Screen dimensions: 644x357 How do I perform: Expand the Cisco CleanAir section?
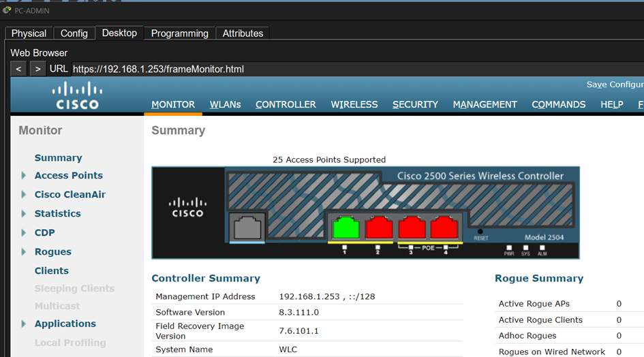[23, 194]
